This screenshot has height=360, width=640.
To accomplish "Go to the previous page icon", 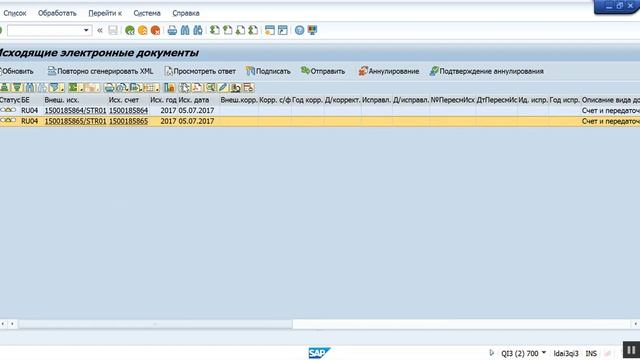I will 227,30.
